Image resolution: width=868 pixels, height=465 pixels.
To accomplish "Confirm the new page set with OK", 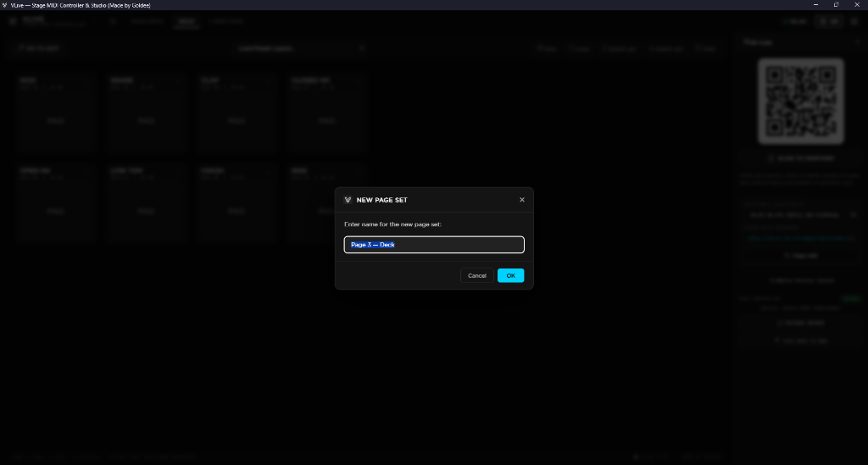I will point(510,275).
